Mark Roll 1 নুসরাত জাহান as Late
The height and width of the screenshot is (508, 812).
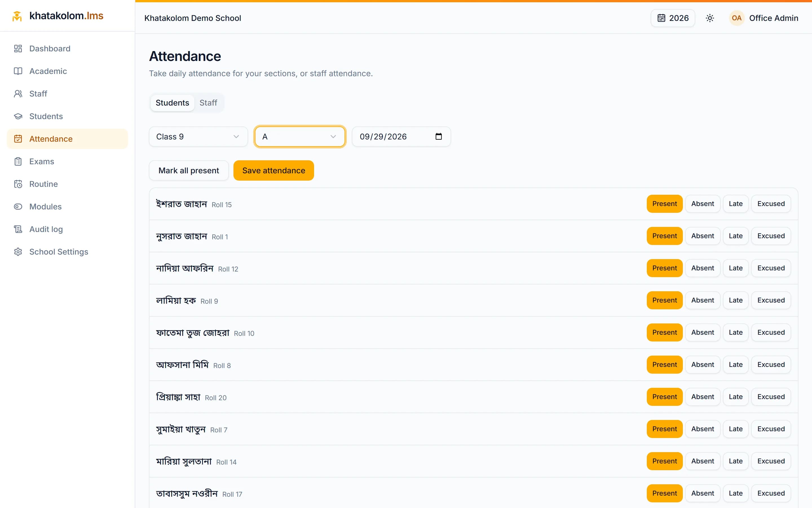point(736,236)
